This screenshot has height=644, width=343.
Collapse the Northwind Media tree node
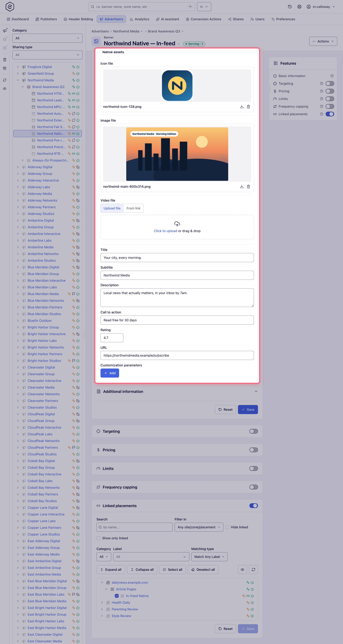point(18,80)
